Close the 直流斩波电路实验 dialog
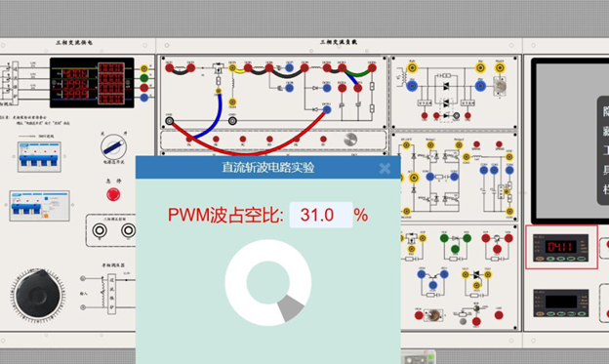Image resolution: width=609 pixels, height=364 pixels. point(385,168)
